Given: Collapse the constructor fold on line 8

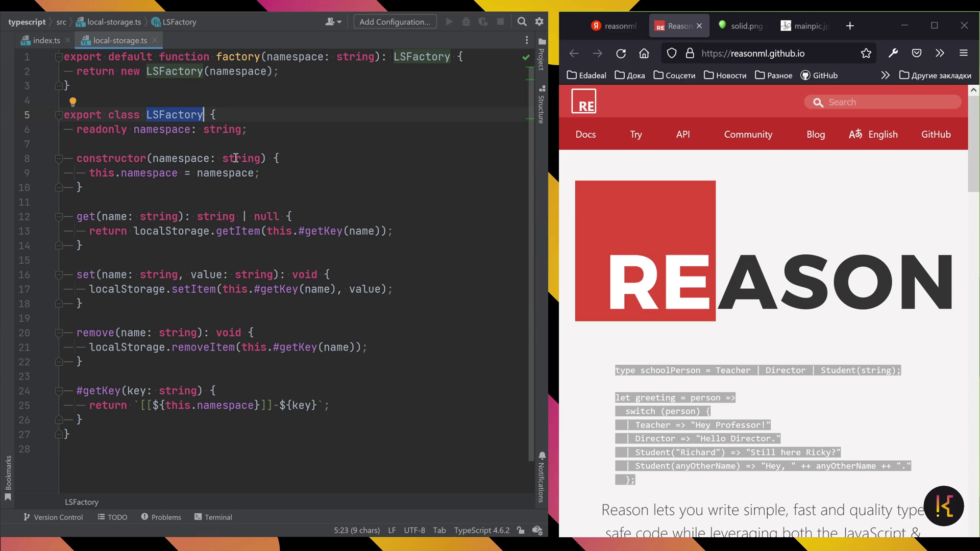Looking at the screenshot, I should pos(59,159).
